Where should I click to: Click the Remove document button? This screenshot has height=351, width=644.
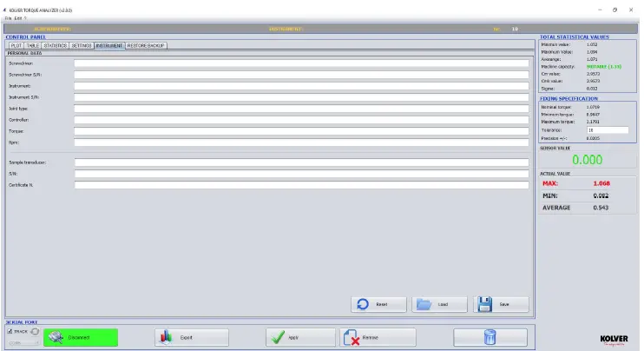click(x=378, y=337)
